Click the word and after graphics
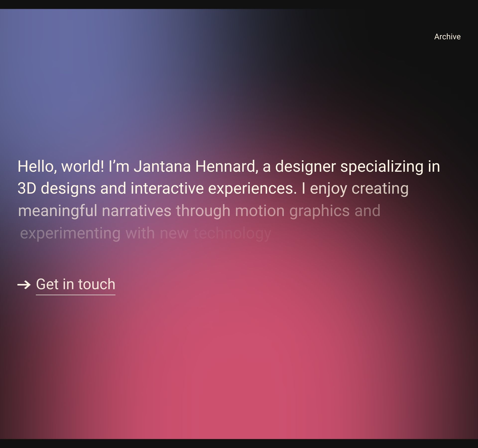This screenshot has width=478, height=448. tap(367, 211)
